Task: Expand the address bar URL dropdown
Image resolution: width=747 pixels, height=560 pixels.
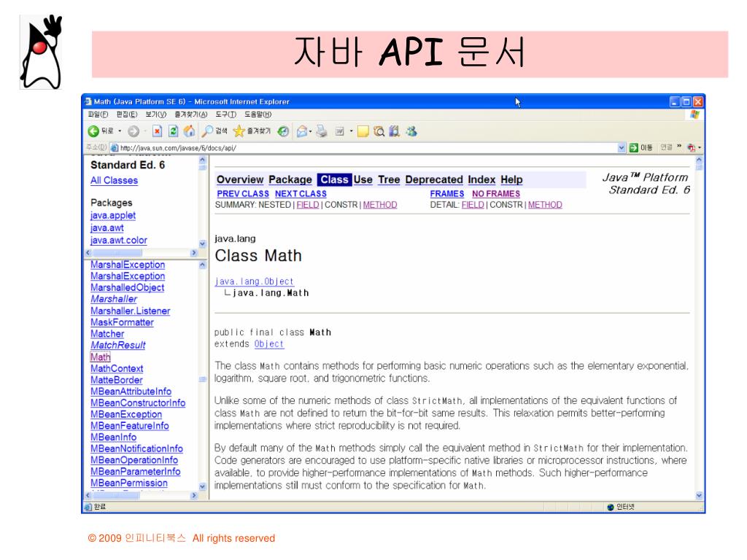Action: click(x=622, y=147)
